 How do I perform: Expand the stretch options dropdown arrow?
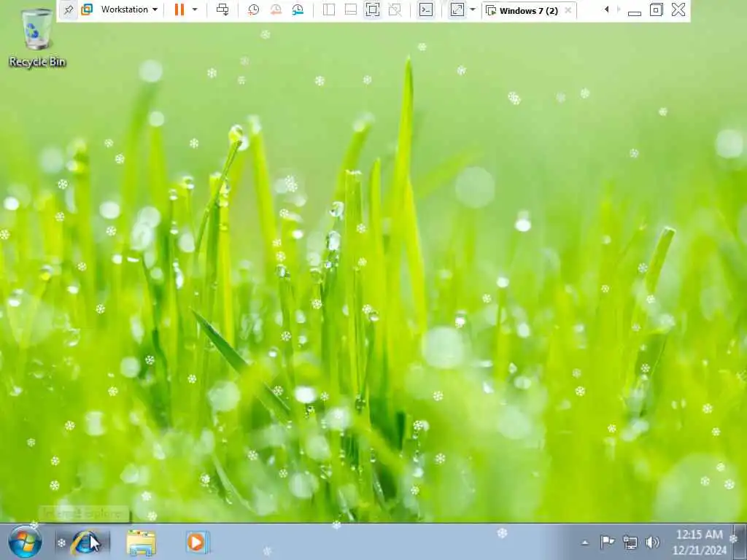point(473,9)
